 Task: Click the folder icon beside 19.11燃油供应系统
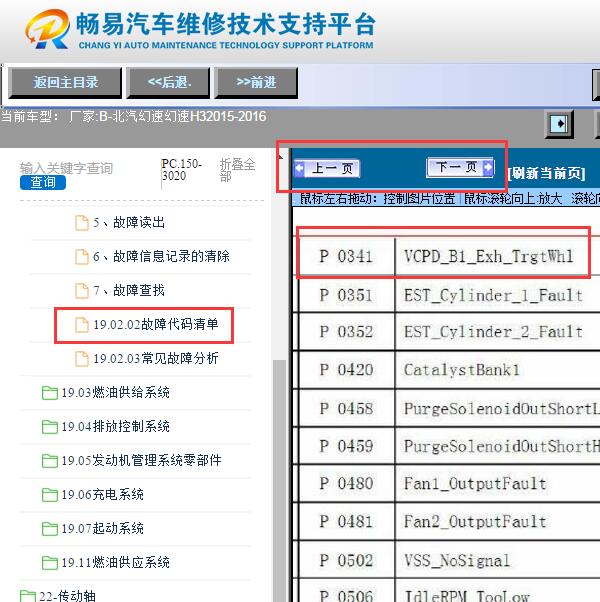[50, 562]
